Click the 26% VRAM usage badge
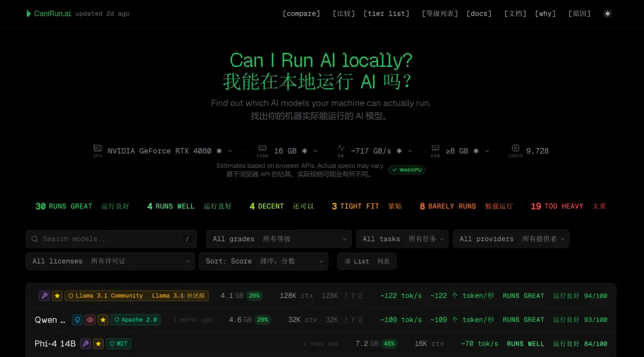The width and height of the screenshot is (644, 357). pyautogui.click(x=254, y=296)
